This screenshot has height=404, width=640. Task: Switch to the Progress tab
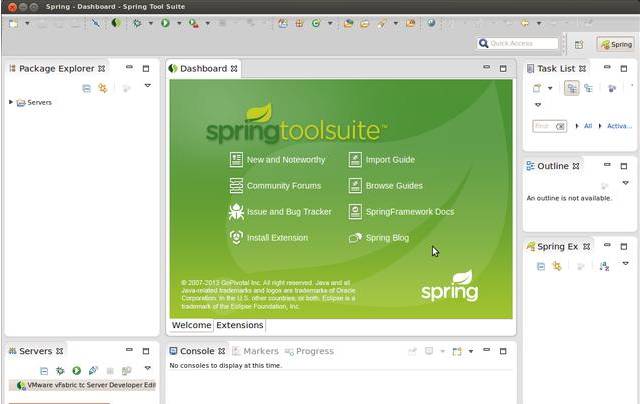tap(310, 351)
